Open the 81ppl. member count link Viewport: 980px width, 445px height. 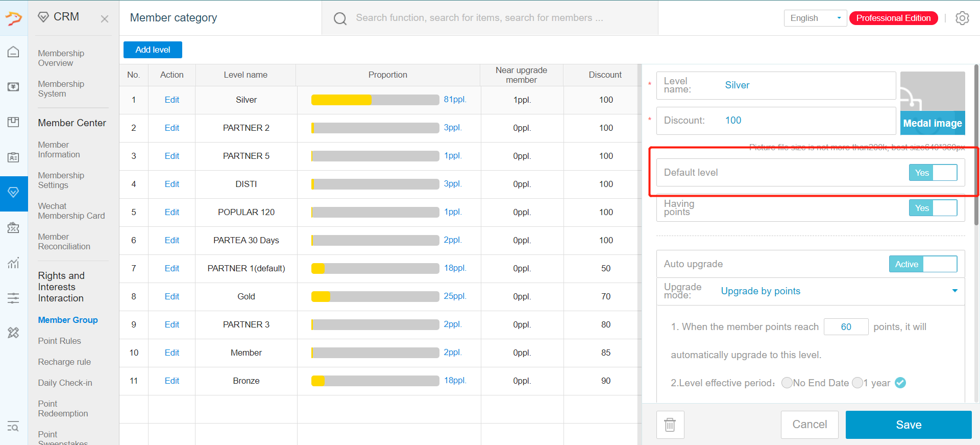coord(455,100)
